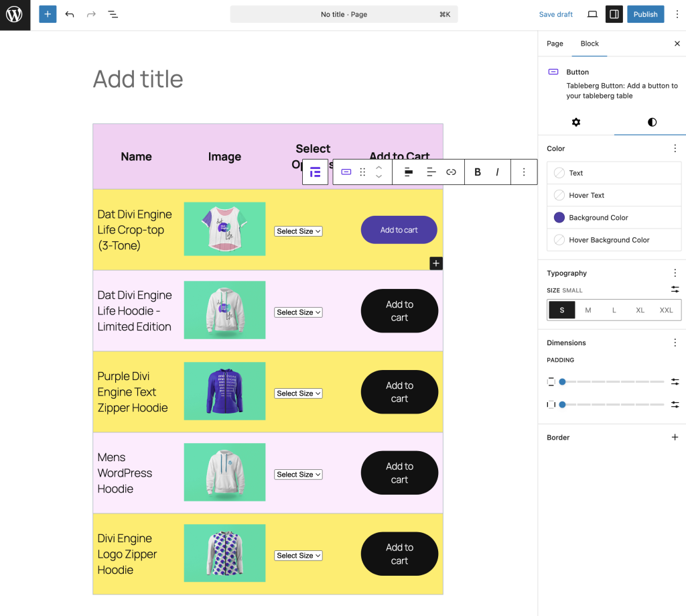
Task: Switch to the Block tab
Action: [590, 44]
